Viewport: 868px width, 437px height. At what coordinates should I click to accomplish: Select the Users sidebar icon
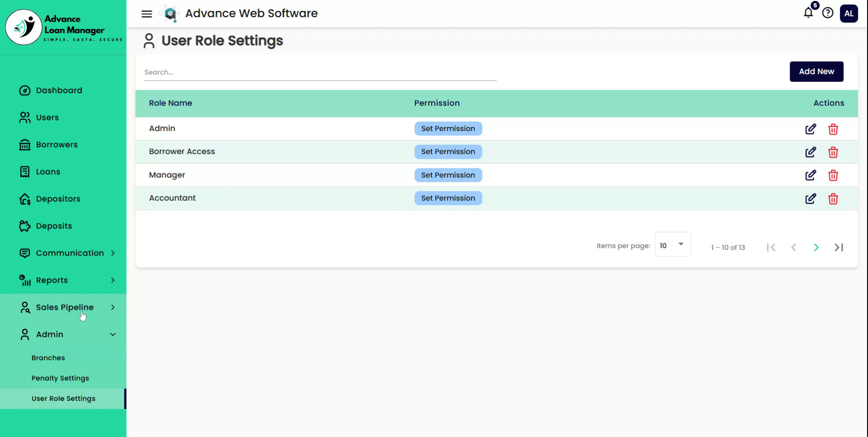[x=25, y=117]
